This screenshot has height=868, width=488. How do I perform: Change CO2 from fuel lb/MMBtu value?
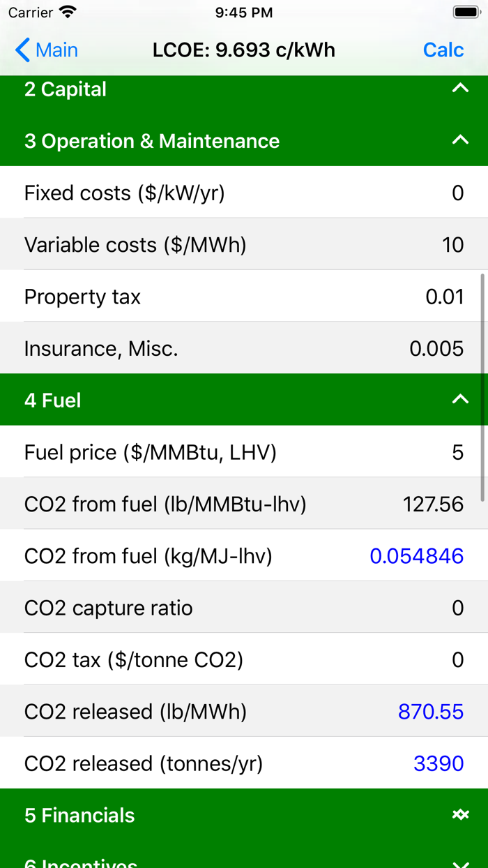(433, 504)
